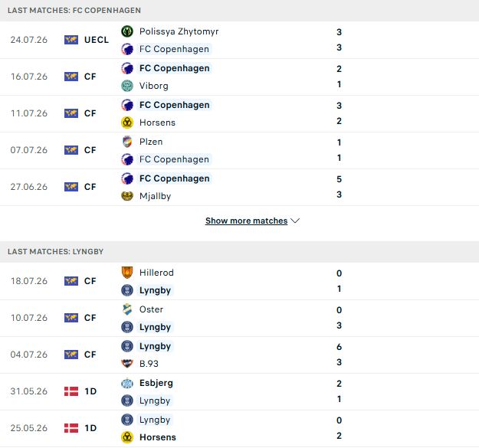Expand Show more matches link
Viewport: 479px width, 448px height.
click(x=246, y=221)
